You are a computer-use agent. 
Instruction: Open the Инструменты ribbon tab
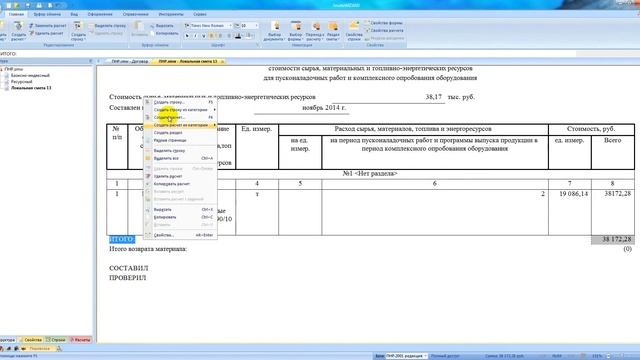171,14
